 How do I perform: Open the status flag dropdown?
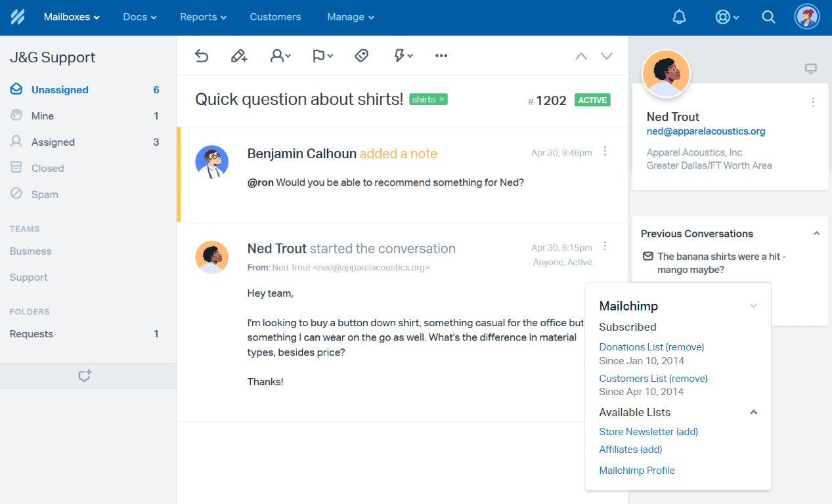322,56
